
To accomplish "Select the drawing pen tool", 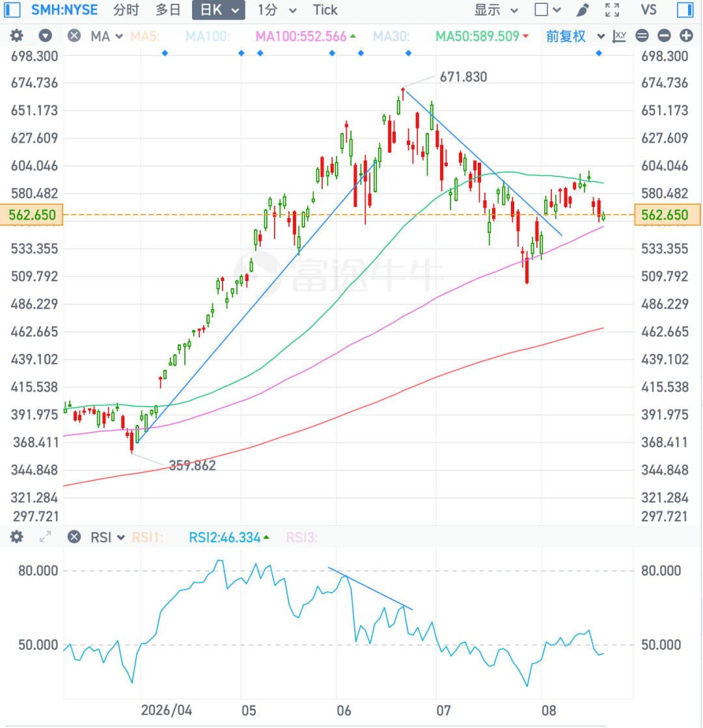I will 583,10.
